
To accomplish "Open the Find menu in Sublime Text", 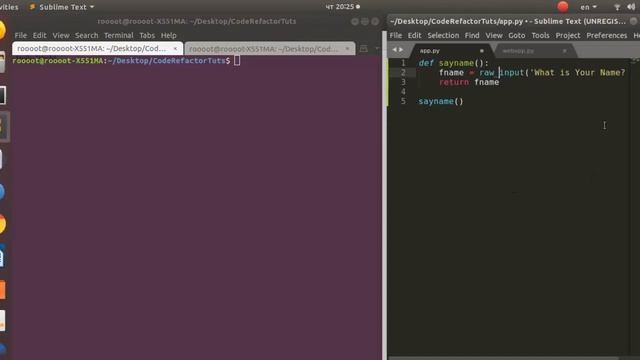I will [x=472, y=36].
